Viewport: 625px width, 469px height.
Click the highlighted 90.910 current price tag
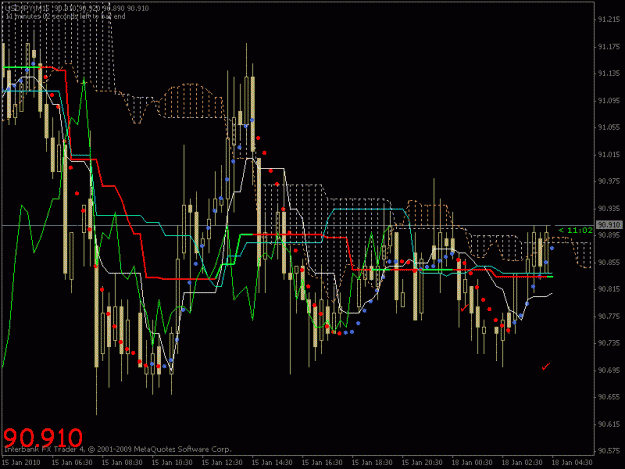pyautogui.click(x=609, y=225)
